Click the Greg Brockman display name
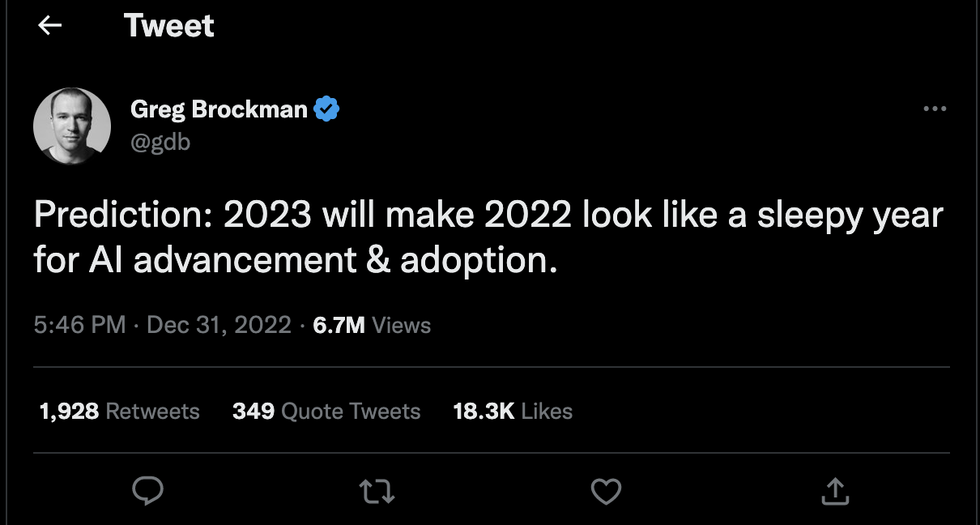980x525 pixels. (x=219, y=109)
